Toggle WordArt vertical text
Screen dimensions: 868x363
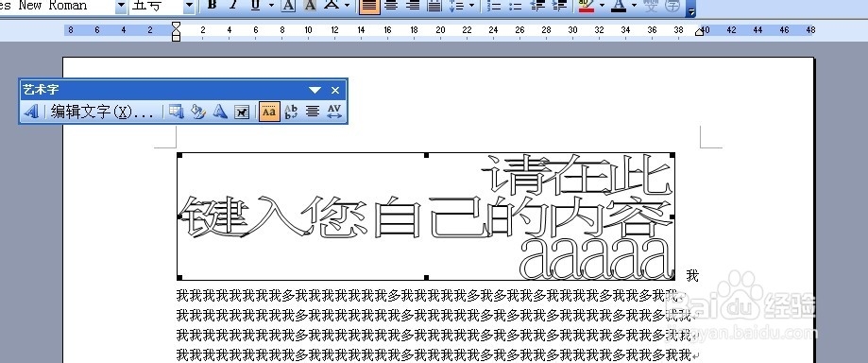point(291,112)
